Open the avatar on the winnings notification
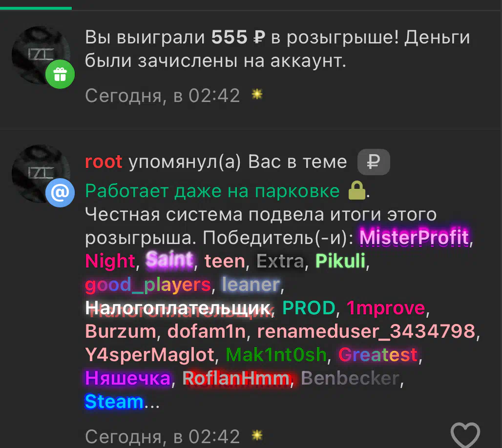 coord(41,55)
